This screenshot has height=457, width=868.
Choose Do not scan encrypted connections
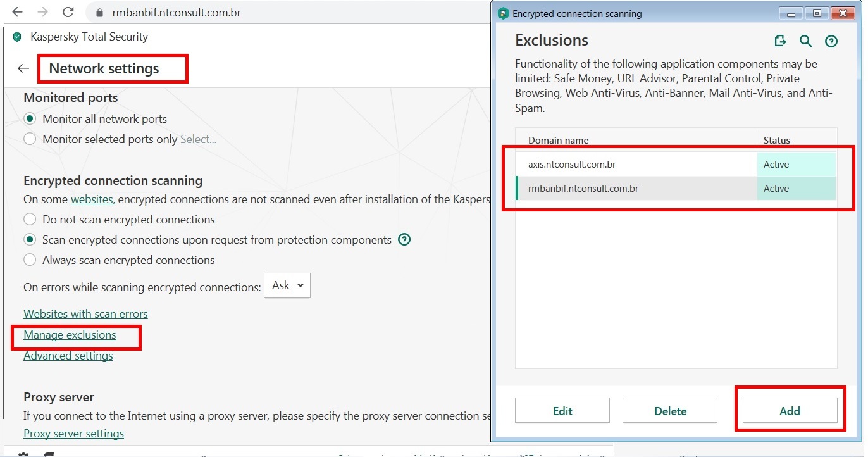(30, 220)
